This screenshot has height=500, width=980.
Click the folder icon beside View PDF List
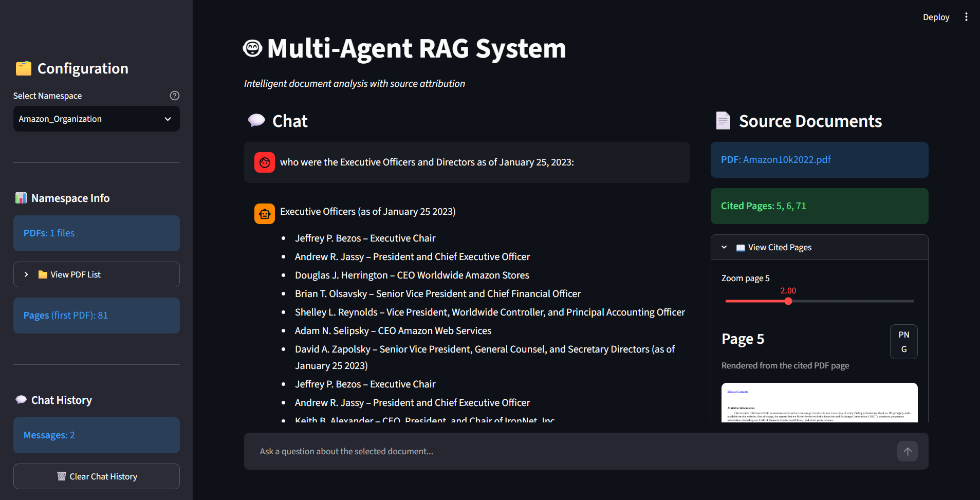[x=43, y=274]
